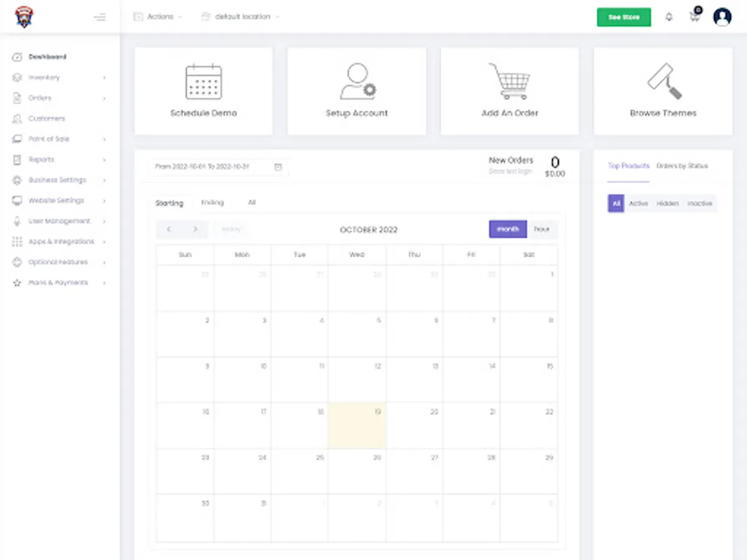Switch calendar to hour view
The width and height of the screenshot is (747, 560).
tap(542, 229)
